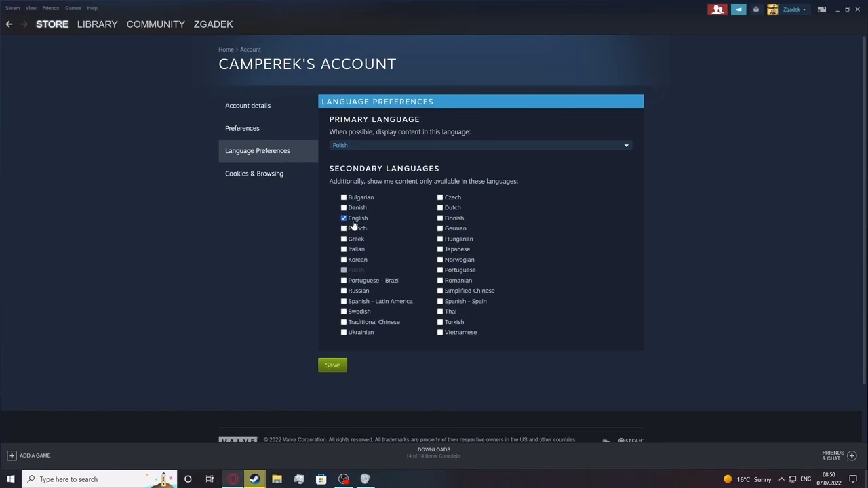Open Preferences in sidebar
This screenshot has width=868, height=488.
(x=268, y=128)
